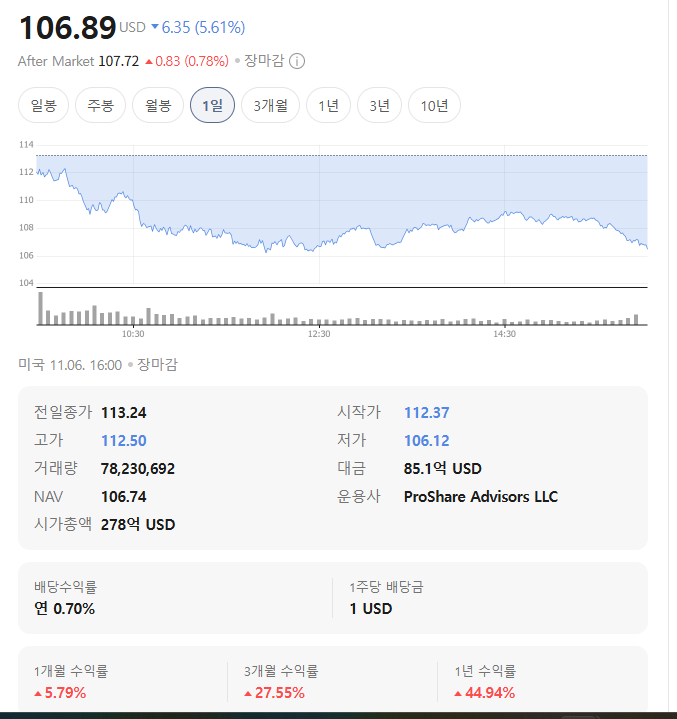677x719 pixels.
Task: Switch chart to 3년 range
Action: tap(379, 105)
